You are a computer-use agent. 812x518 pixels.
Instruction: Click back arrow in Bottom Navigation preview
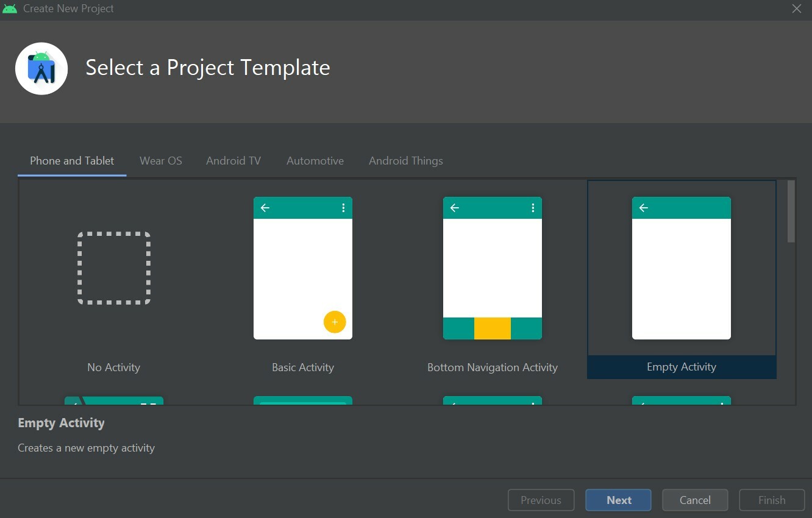[x=455, y=208]
